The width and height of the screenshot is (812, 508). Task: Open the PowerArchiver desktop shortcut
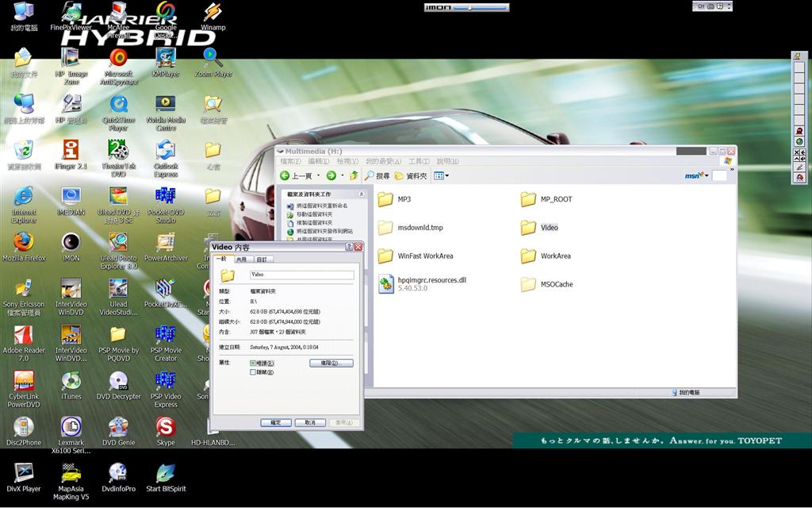point(166,246)
